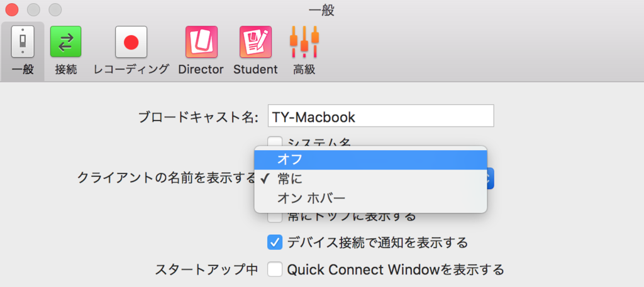Click the ブロードキャスト名 label
The image size is (644, 287).
click(x=198, y=117)
